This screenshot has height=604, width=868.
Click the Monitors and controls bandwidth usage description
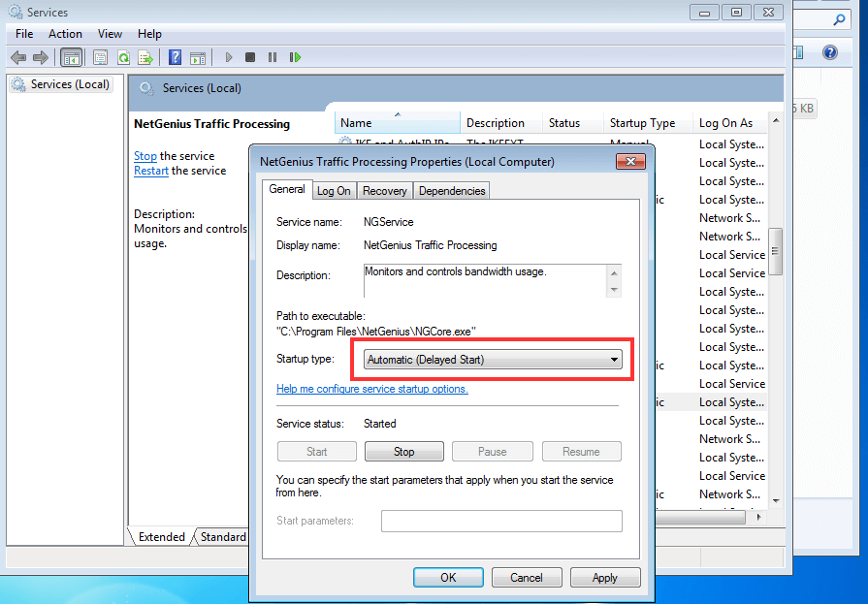click(x=456, y=271)
